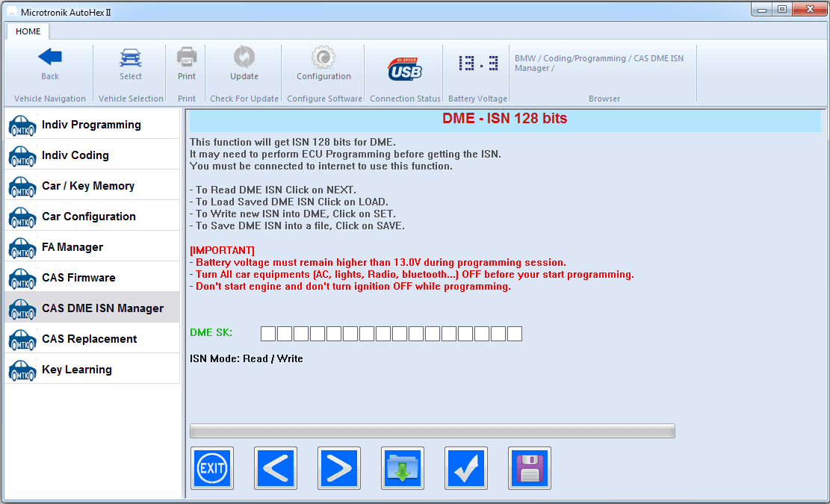The width and height of the screenshot is (830, 504).
Task: Click the USB connection status icon
Action: (x=405, y=69)
